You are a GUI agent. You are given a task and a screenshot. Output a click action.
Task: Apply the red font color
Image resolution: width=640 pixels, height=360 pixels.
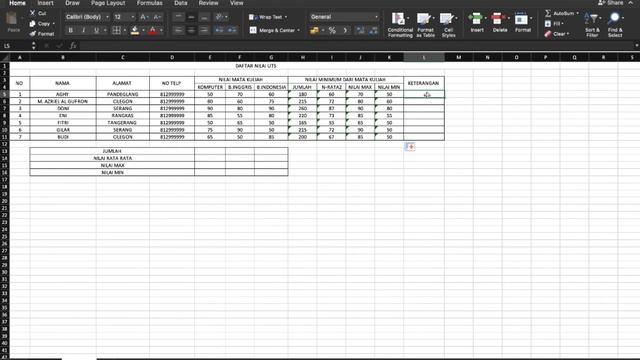coord(153,31)
